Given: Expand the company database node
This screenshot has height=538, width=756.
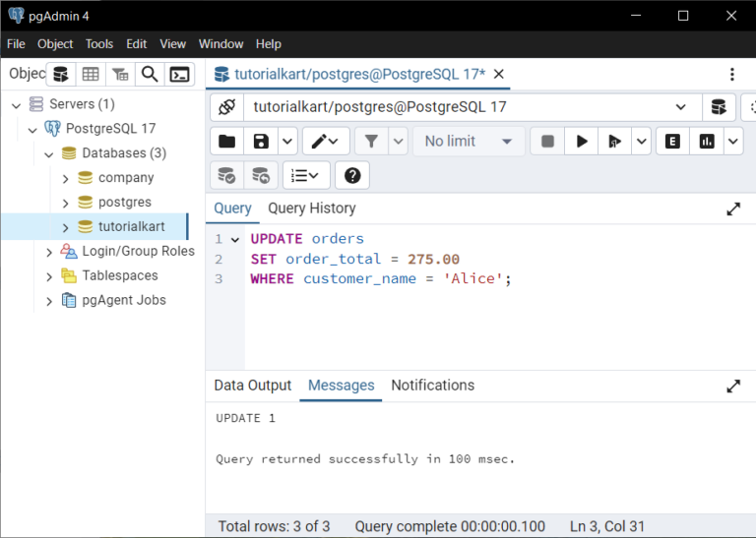Looking at the screenshot, I should point(66,178).
